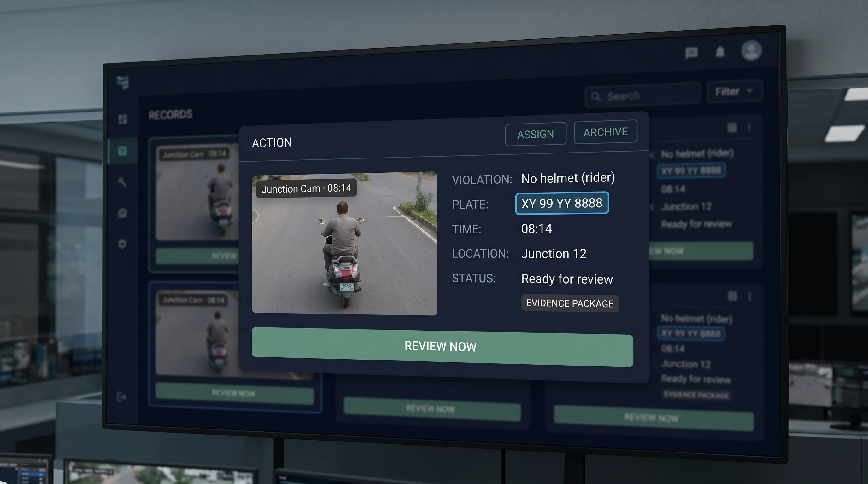
Task: Click REVIEW NOW on lower left card
Action: tap(235, 393)
